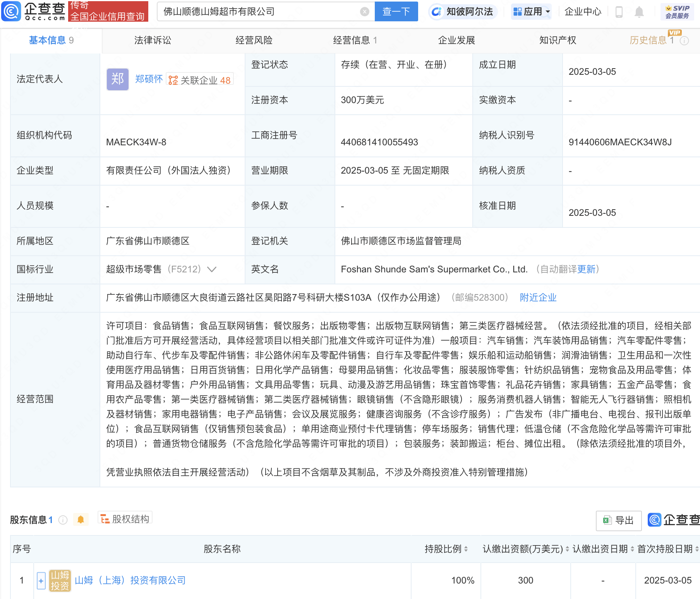Image resolution: width=700 pixels, height=599 pixels.
Task: Sort by 认缴出资额 column arrows
Action: pyautogui.click(x=567, y=549)
